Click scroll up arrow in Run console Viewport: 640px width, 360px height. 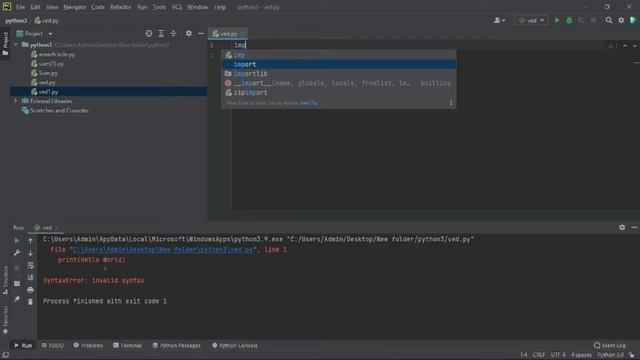tap(30, 241)
